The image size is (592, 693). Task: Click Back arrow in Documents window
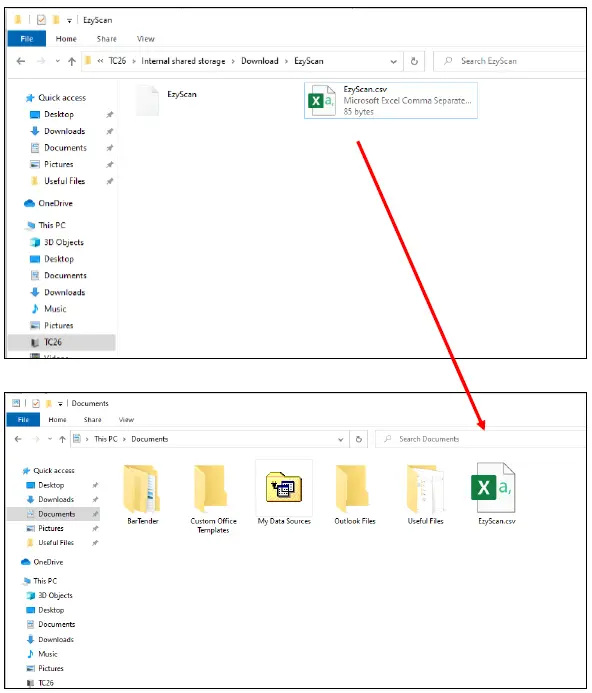click(18, 439)
